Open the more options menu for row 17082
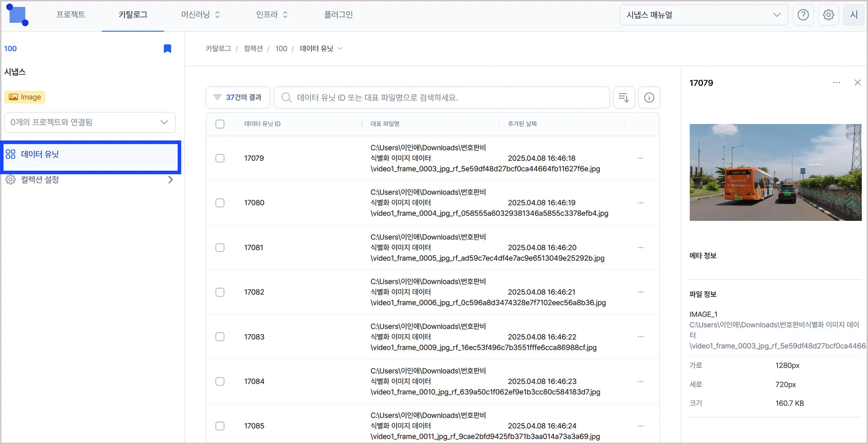This screenshot has height=444, width=868. click(640, 292)
